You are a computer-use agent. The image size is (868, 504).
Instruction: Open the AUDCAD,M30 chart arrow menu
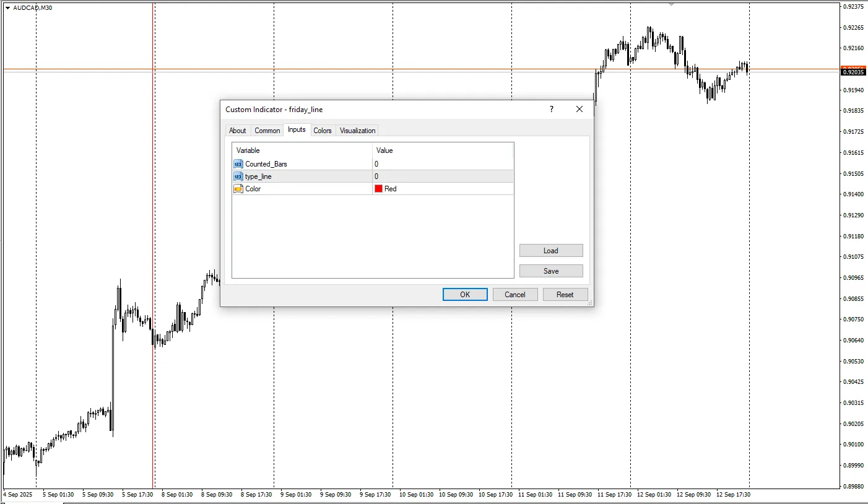tap(7, 8)
